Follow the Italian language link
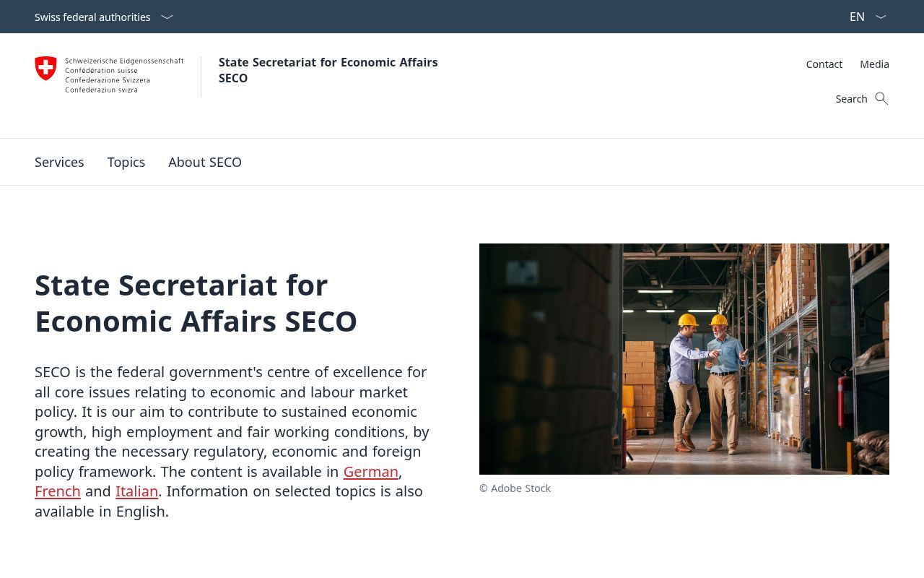This screenshot has width=924, height=578. tap(136, 491)
